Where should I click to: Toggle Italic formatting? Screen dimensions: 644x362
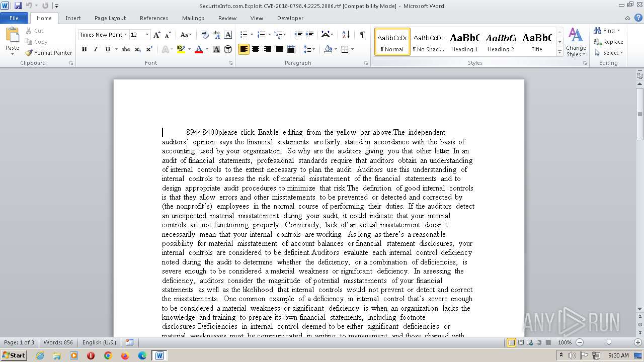96,49
